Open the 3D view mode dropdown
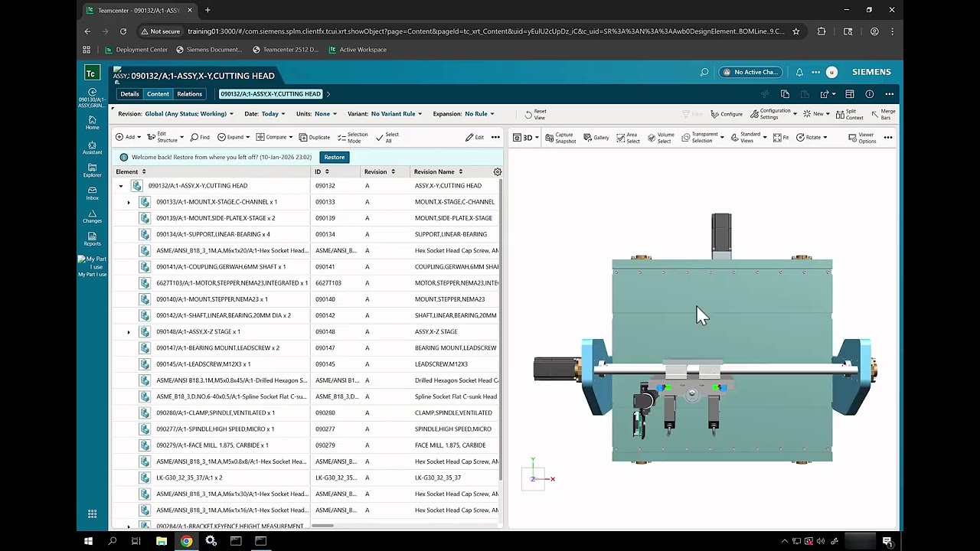Screen dimensions: 980x551 pos(527,138)
